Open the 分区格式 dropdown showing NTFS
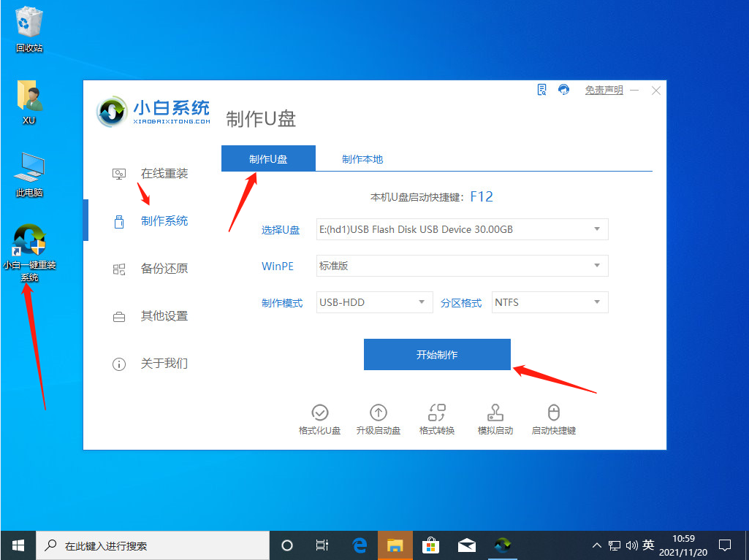Screen dimensions: 749x560 [550, 302]
